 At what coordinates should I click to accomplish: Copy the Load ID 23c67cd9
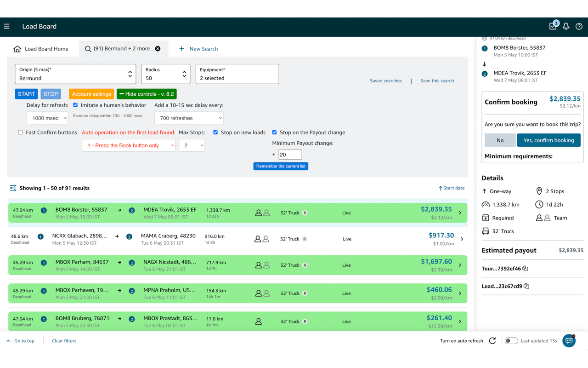pyautogui.click(x=526, y=286)
